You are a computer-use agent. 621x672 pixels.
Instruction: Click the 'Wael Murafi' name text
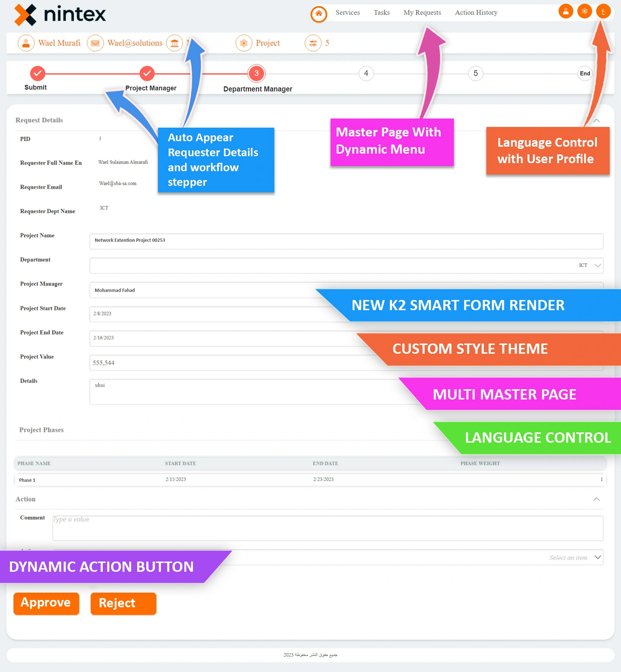(x=59, y=43)
